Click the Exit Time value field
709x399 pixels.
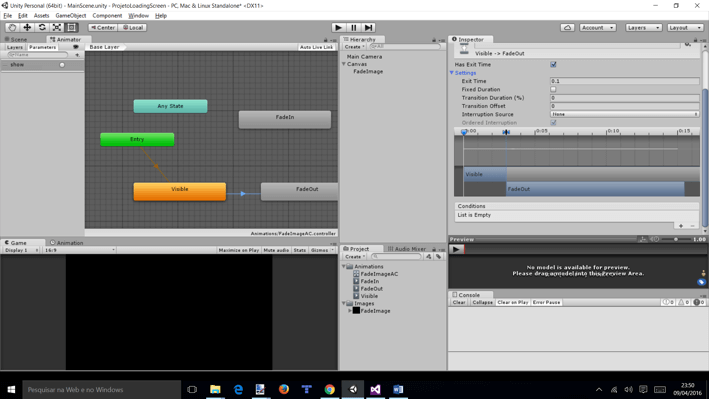click(x=624, y=81)
